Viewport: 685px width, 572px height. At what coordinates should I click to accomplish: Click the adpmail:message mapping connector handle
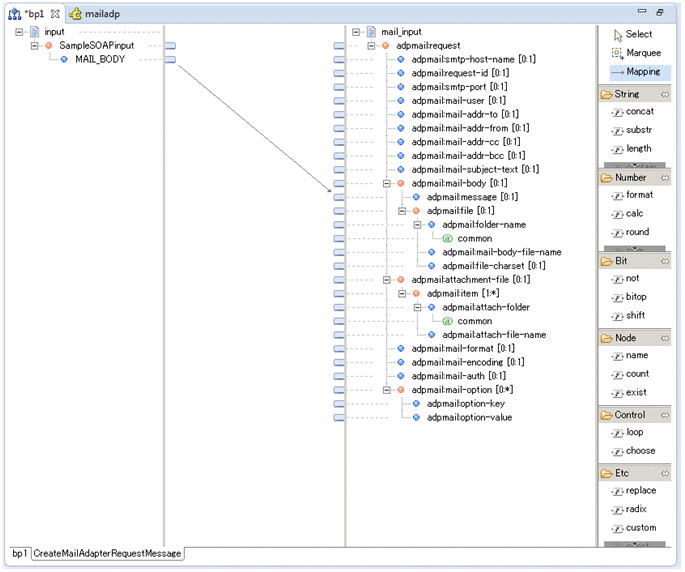[338, 197]
